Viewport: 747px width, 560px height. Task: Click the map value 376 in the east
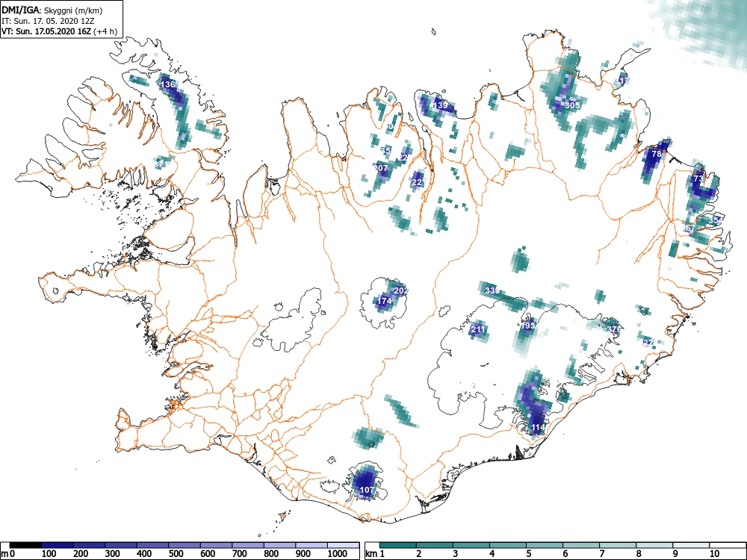tap(615, 329)
